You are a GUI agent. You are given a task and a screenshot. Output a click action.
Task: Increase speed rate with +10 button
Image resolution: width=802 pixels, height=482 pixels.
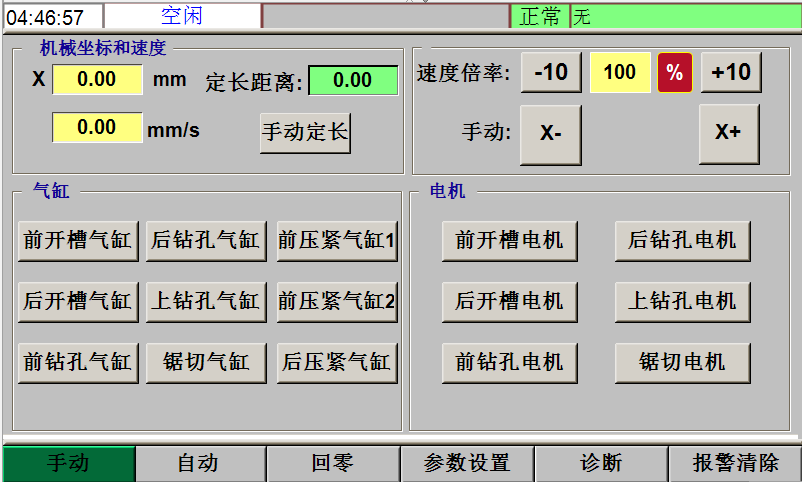pos(731,73)
